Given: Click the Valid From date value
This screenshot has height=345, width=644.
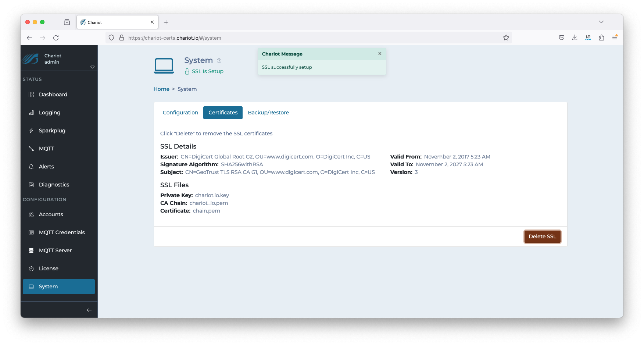Looking at the screenshot, I should 457,157.
